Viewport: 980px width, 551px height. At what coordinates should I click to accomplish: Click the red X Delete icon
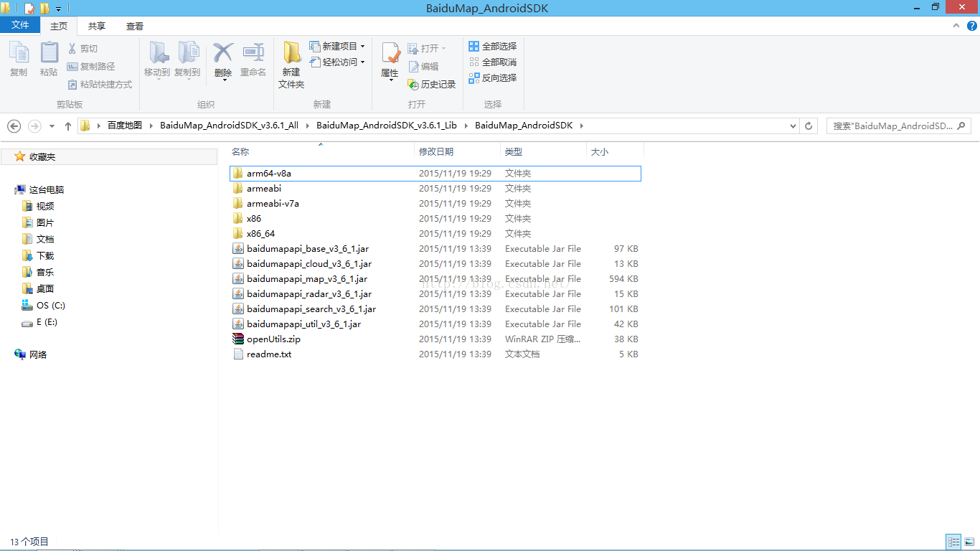pos(223,54)
